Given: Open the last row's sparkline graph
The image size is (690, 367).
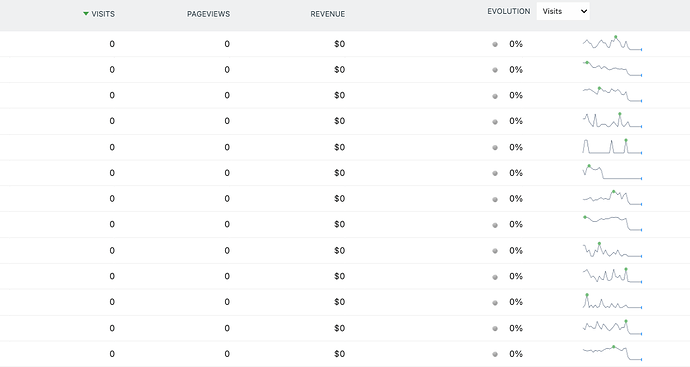Looking at the screenshot, I should pos(612,353).
